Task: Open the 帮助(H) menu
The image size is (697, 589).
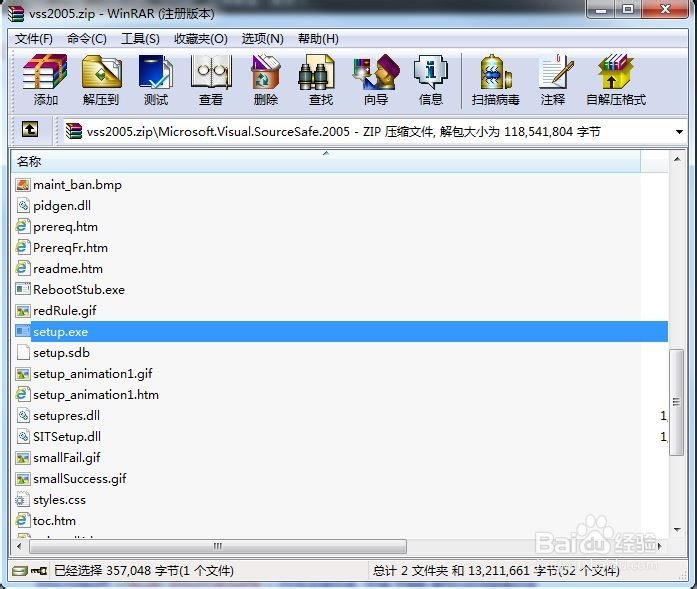Action: coord(318,39)
